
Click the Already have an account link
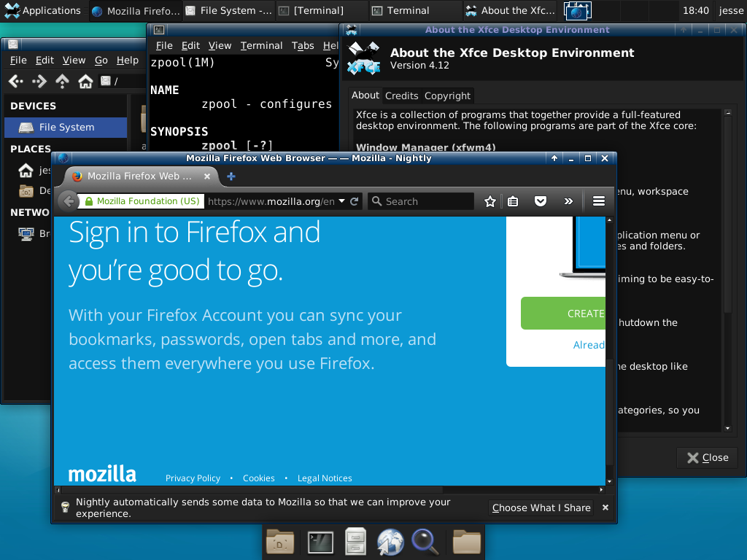coord(589,345)
